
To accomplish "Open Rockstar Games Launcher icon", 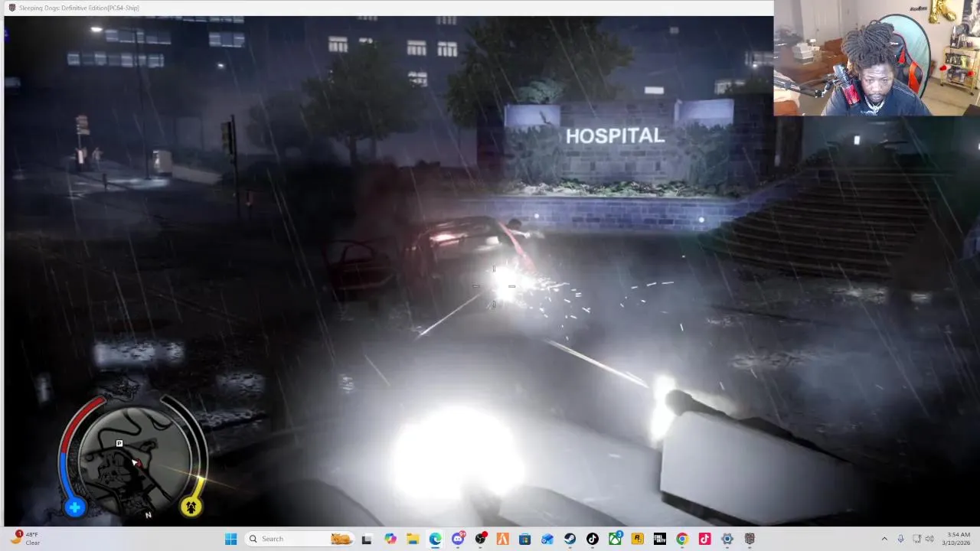I will click(x=637, y=539).
